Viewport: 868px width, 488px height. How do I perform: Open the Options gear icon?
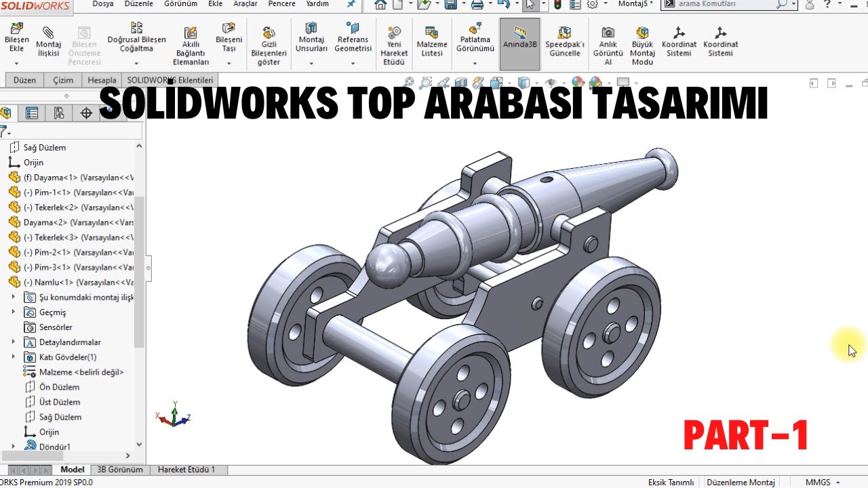(x=592, y=5)
